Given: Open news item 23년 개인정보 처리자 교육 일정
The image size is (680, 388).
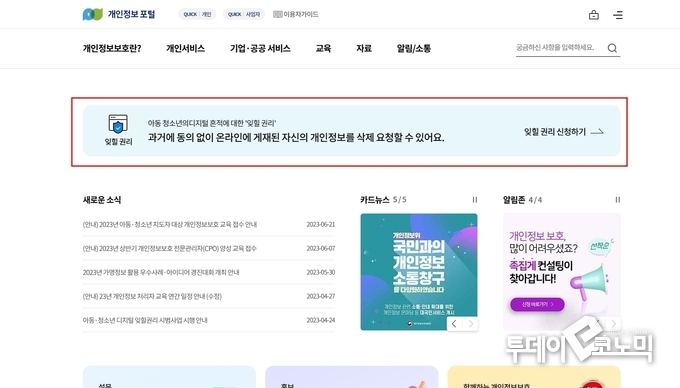Looking at the screenshot, I should pos(152,297).
